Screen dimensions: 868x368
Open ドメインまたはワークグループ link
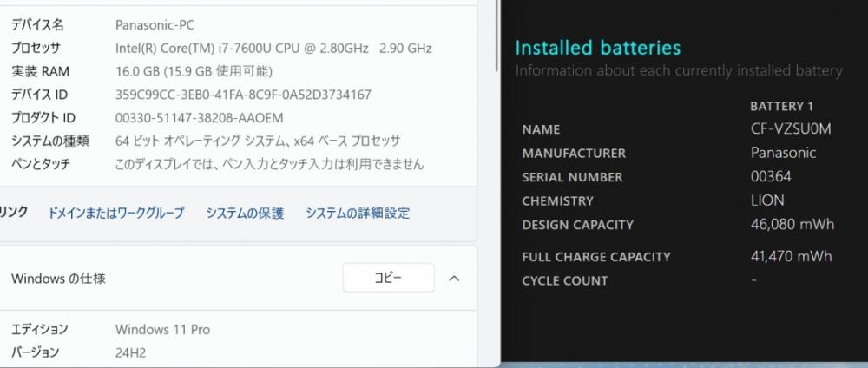[x=116, y=213]
